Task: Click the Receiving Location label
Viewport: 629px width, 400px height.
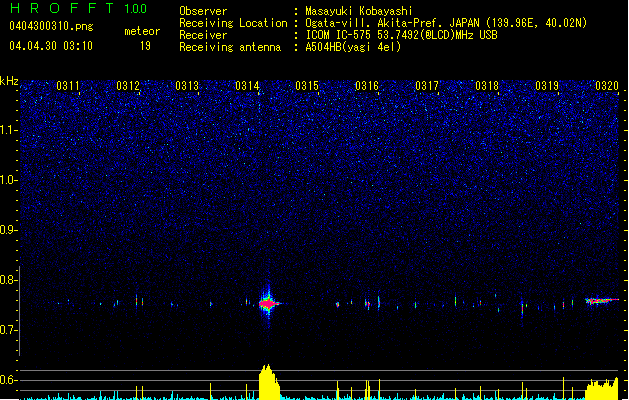Action: 233,23
